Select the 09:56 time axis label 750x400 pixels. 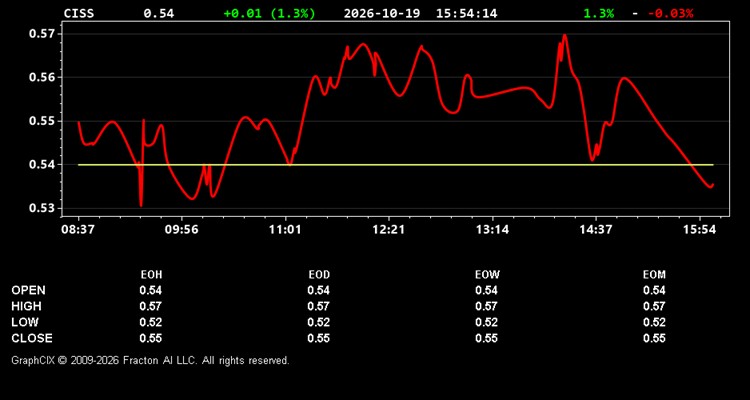tap(181, 230)
